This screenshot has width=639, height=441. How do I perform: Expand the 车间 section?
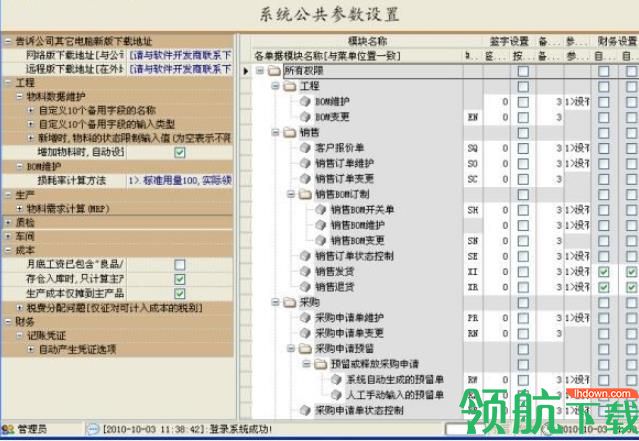pyautogui.click(x=8, y=236)
